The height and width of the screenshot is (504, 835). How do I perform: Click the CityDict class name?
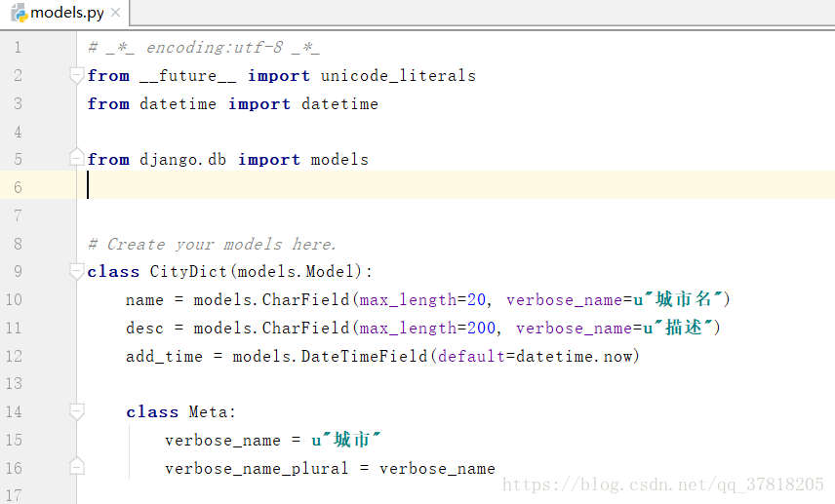[188, 271]
